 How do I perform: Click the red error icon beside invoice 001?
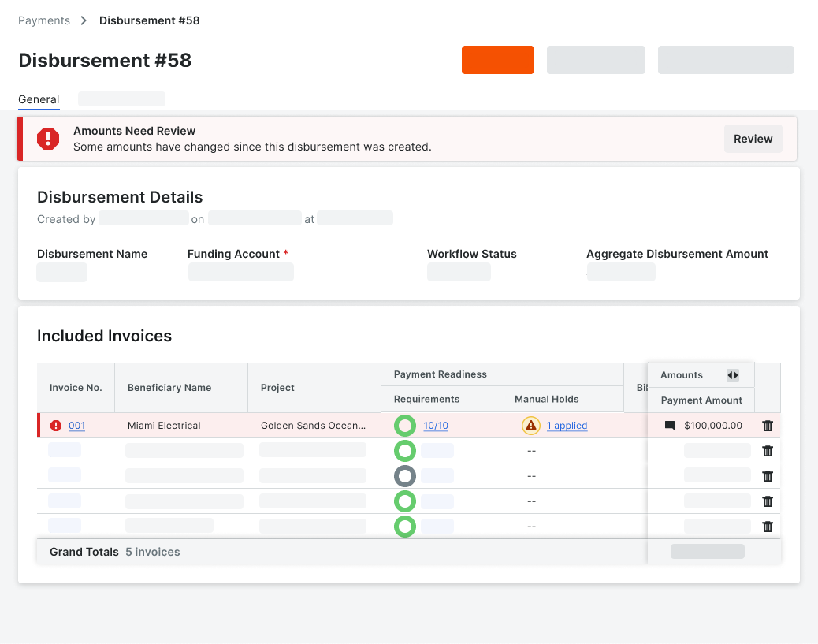[55, 425]
